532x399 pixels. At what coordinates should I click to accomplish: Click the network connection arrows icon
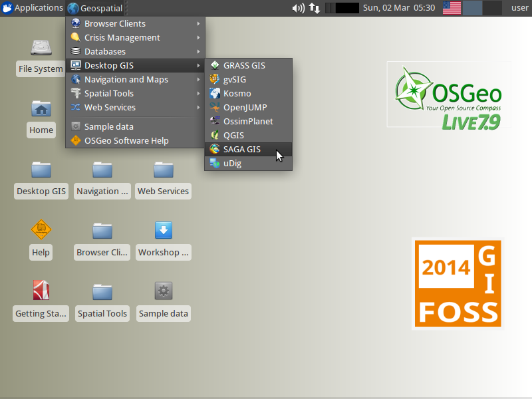(x=315, y=8)
